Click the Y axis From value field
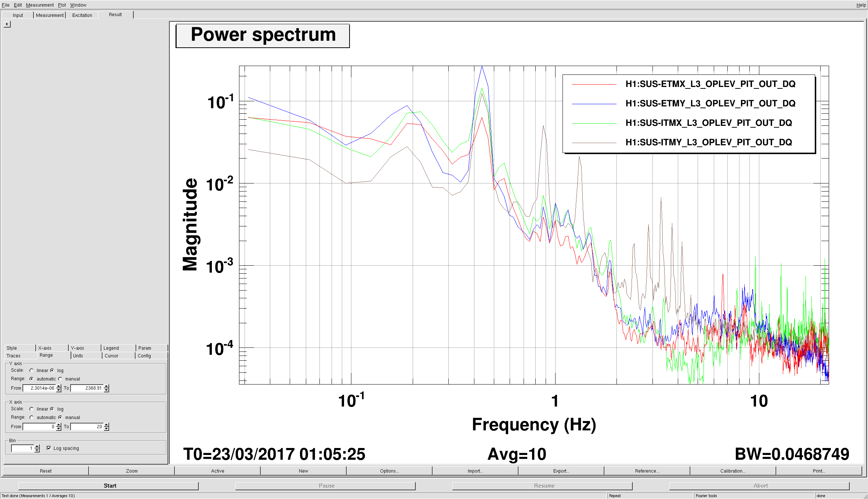Viewport: 868px width, 499px height. point(39,388)
